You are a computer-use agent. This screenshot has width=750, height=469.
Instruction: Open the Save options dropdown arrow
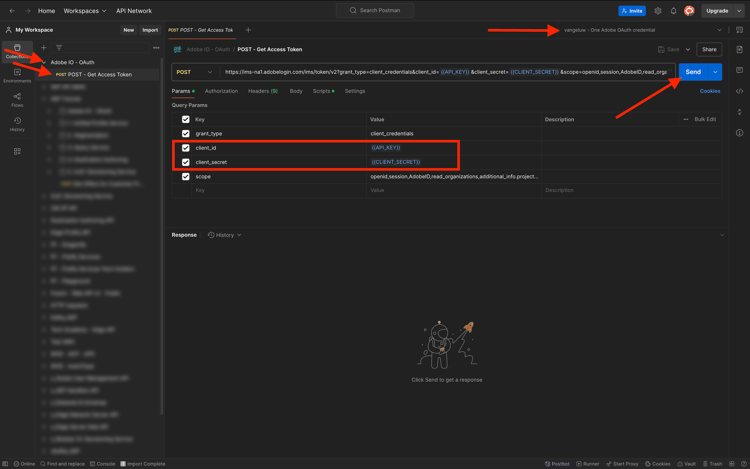pyautogui.click(x=688, y=49)
